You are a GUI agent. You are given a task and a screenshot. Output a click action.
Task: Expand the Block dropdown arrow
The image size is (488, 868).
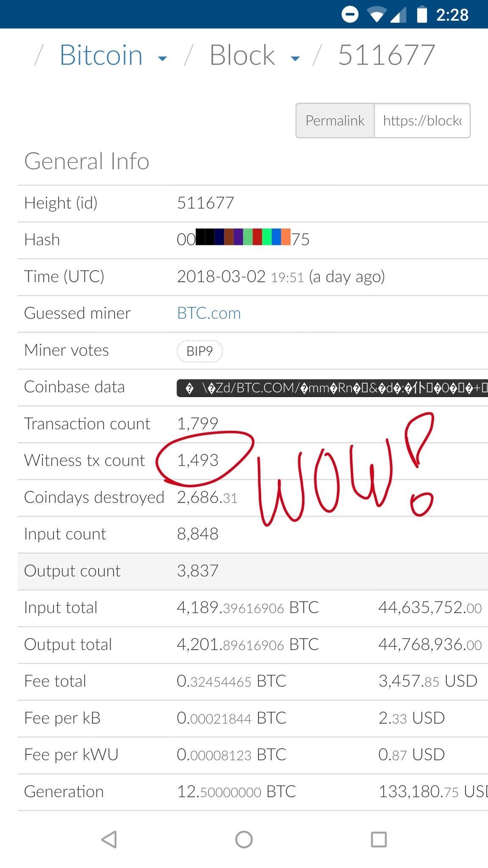[295, 58]
